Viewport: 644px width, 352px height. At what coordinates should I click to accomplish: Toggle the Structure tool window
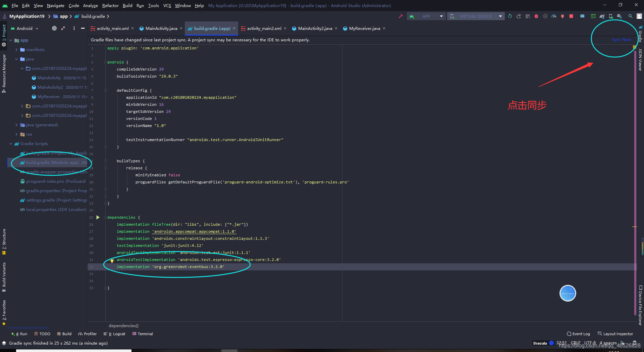pos(4,242)
